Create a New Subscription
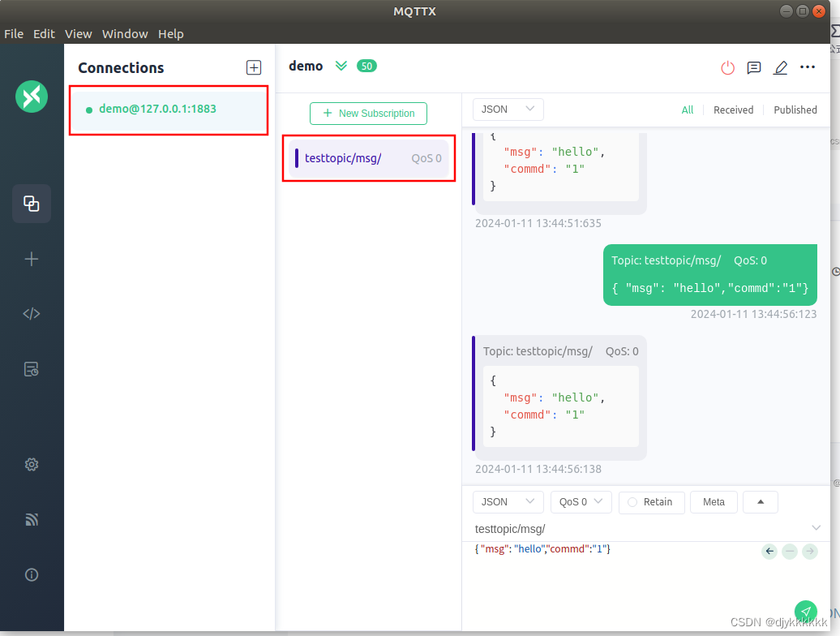Screen dimensions: 840x636 pos(368,114)
